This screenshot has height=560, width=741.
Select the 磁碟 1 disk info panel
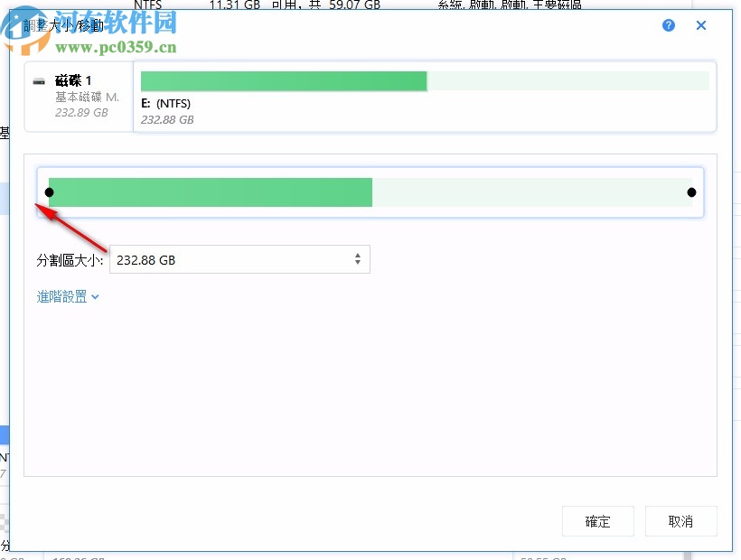coord(78,95)
